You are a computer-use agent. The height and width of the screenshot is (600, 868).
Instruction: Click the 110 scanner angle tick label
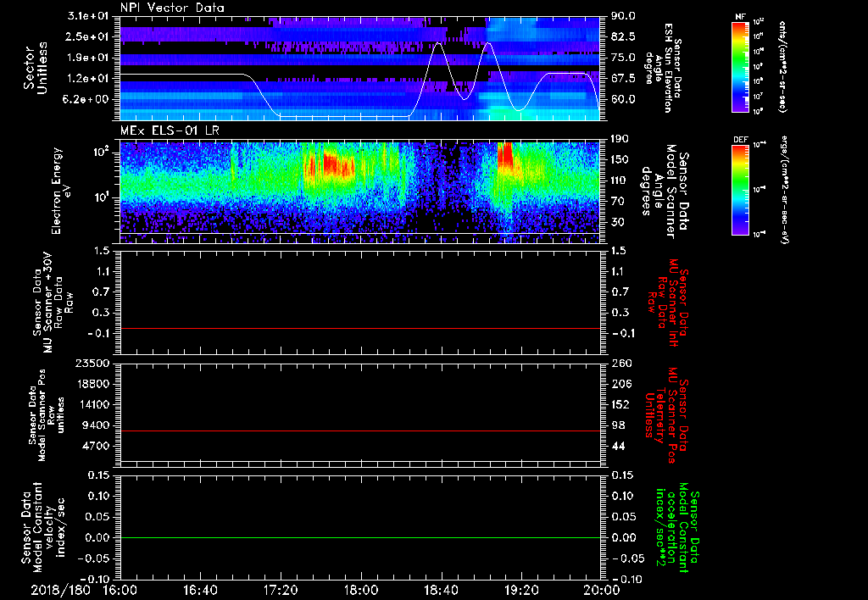620,181
